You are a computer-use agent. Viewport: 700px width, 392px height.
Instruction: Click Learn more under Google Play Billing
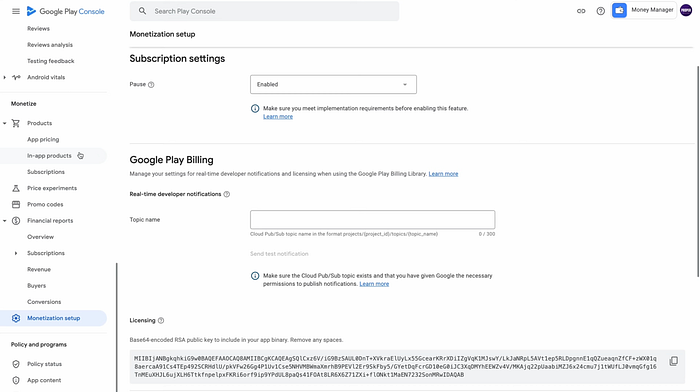pyautogui.click(x=443, y=174)
